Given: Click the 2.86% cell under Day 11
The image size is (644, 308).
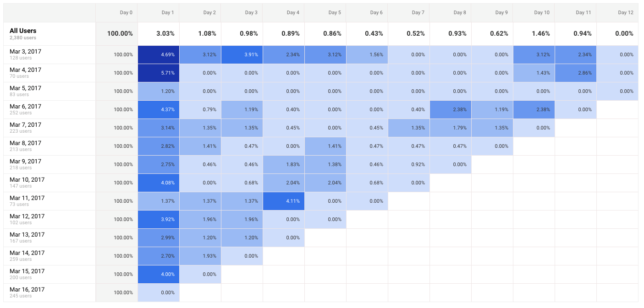Looking at the screenshot, I should pyautogui.click(x=576, y=73).
